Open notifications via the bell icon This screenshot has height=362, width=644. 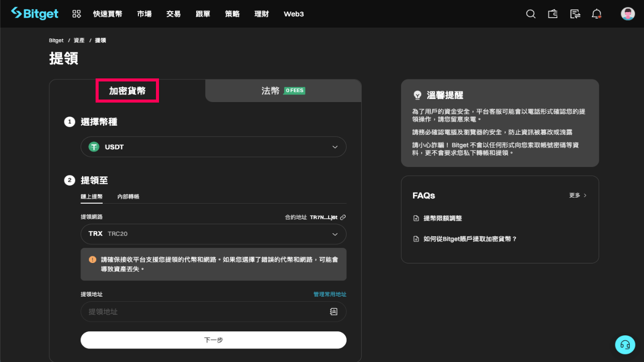point(596,14)
